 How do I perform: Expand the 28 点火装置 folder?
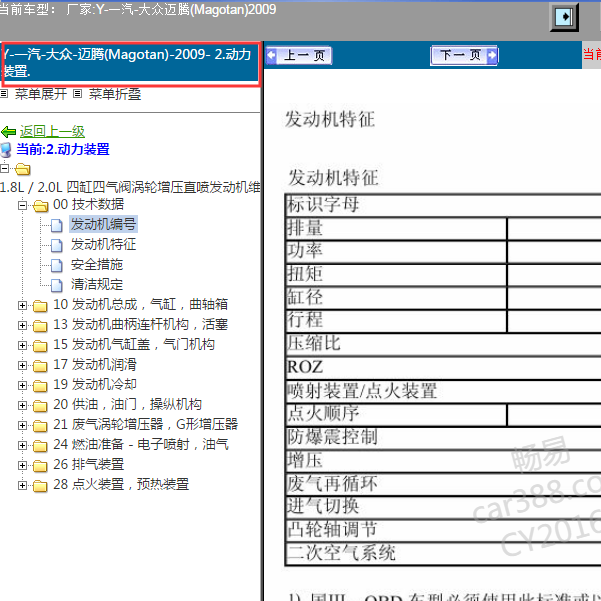[22, 485]
